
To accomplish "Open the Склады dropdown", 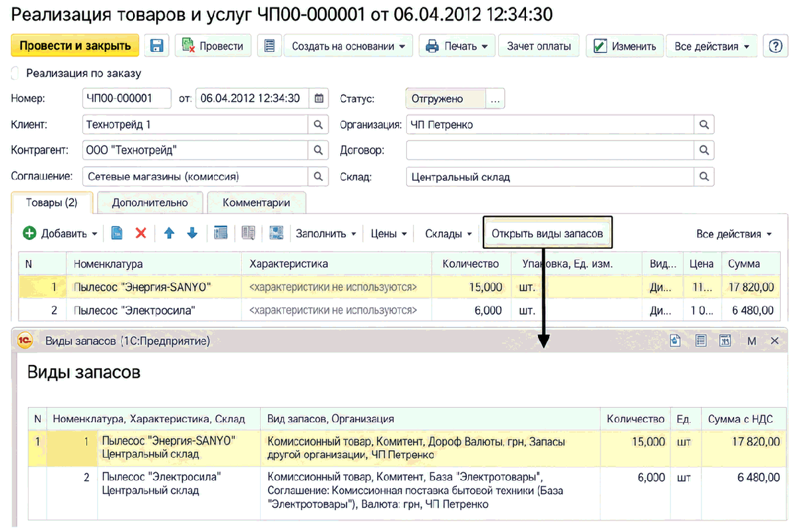I will click(x=448, y=233).
